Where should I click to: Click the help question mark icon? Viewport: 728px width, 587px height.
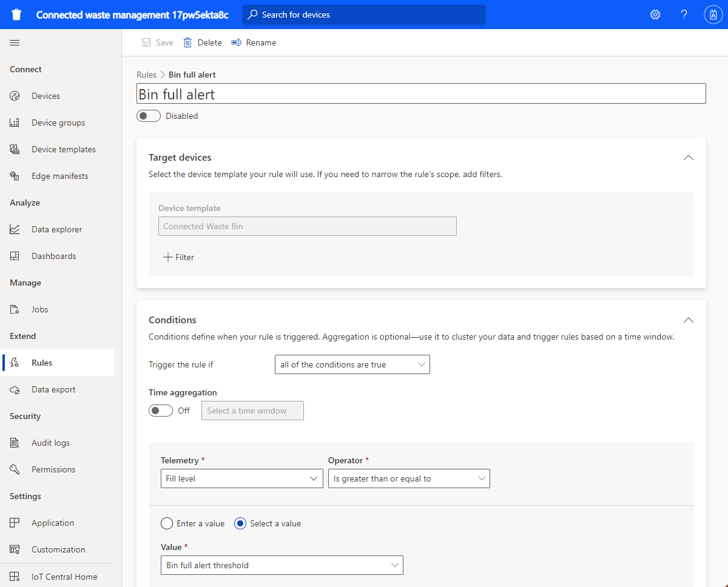tap(684, 15)
